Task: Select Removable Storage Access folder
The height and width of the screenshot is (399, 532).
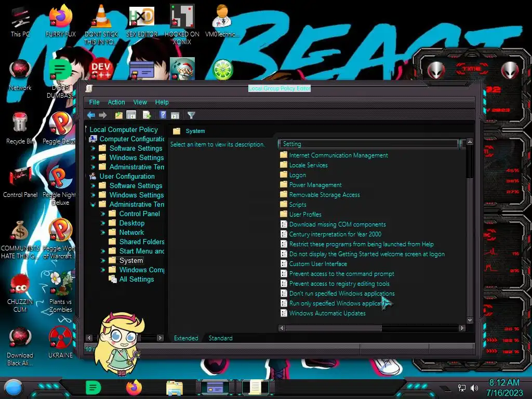Action: pos(324,195)
